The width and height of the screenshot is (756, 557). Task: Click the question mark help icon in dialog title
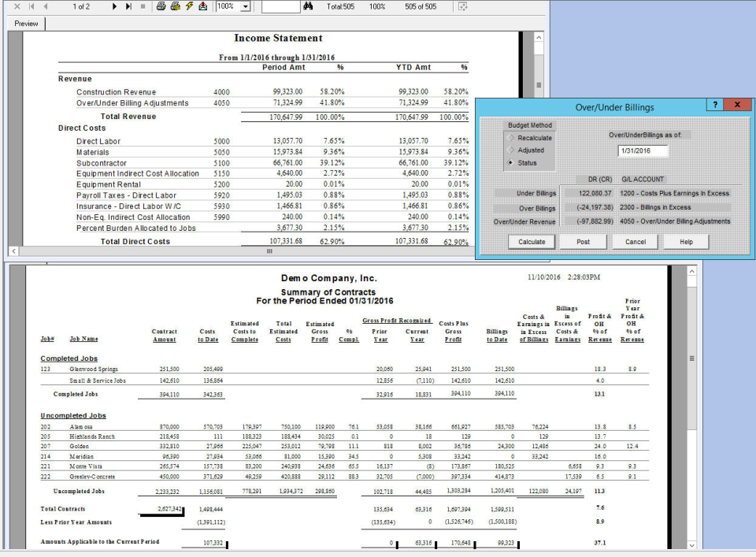tap(715, 105)
